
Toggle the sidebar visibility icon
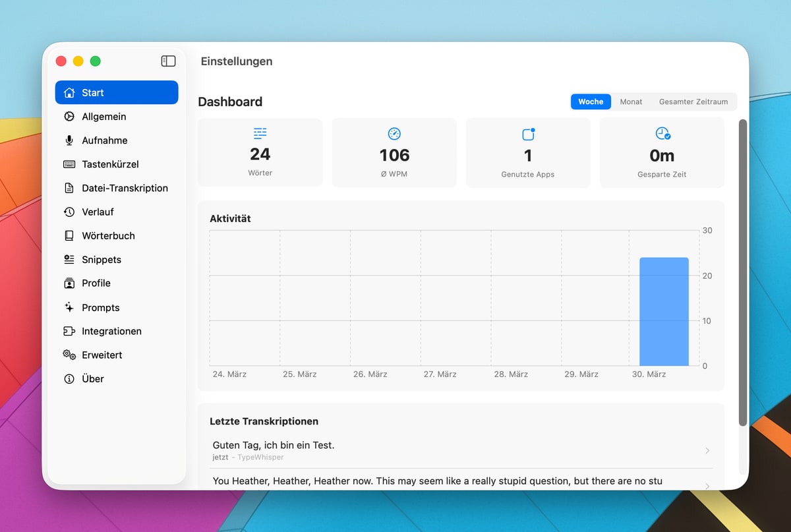point(168,61)
